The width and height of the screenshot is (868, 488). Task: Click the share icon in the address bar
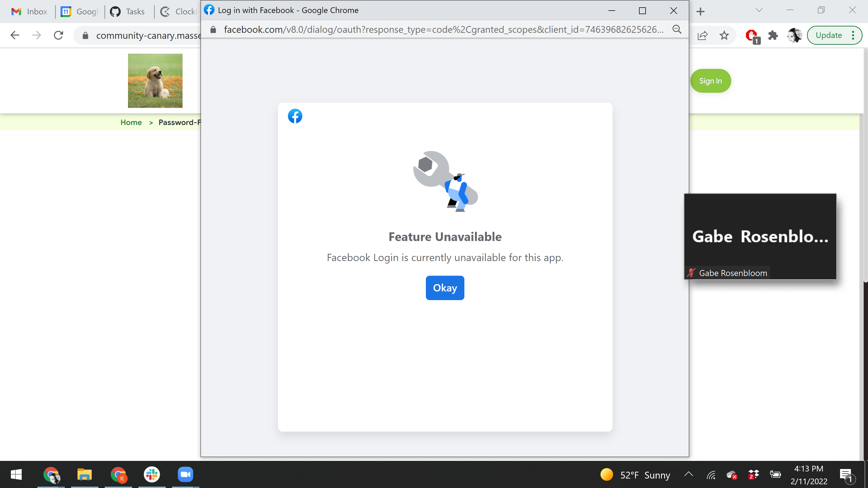pos(702,35)
